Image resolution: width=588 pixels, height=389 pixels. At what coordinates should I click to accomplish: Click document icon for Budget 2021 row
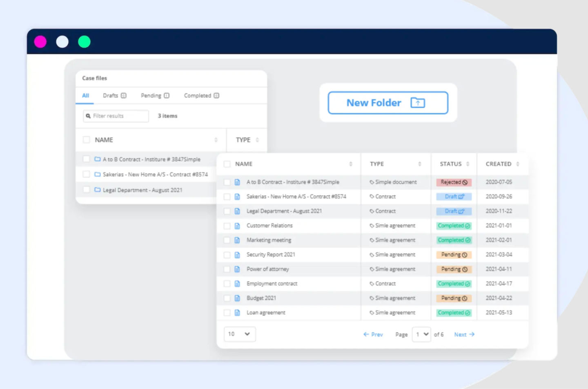click(237, 298)
